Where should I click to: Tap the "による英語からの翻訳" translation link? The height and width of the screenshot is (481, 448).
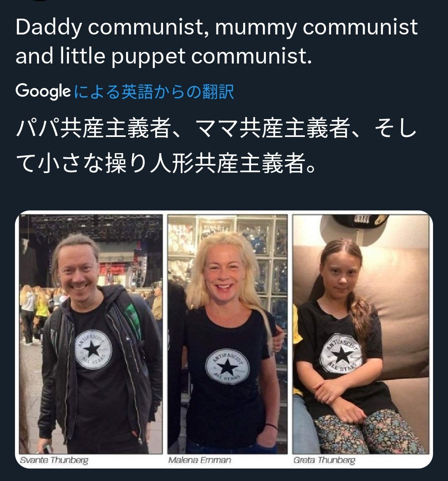(x=154, y=91)
